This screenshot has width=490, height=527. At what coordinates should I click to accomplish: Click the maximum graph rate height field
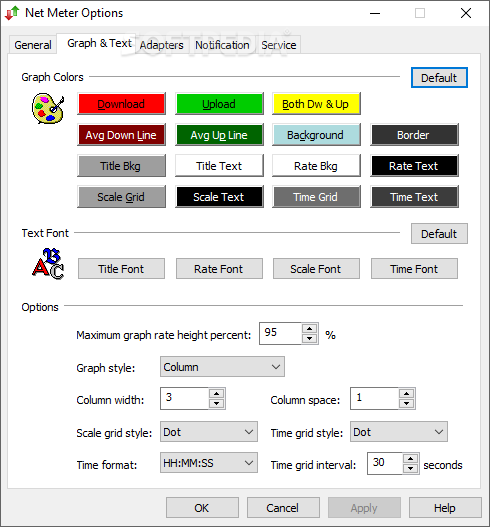(x=280, y=333)
